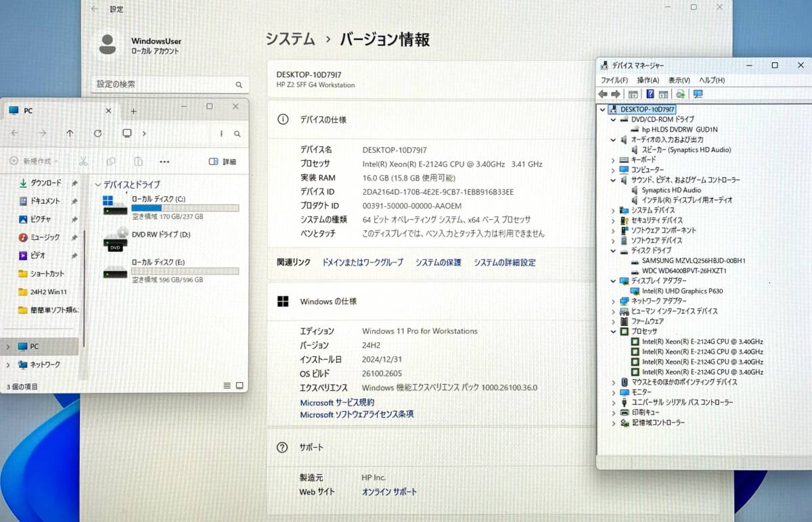The height and width of the screenshot is (522, 812).
Task: Open the システムの詳細設定 link
Action: (505, 262)
